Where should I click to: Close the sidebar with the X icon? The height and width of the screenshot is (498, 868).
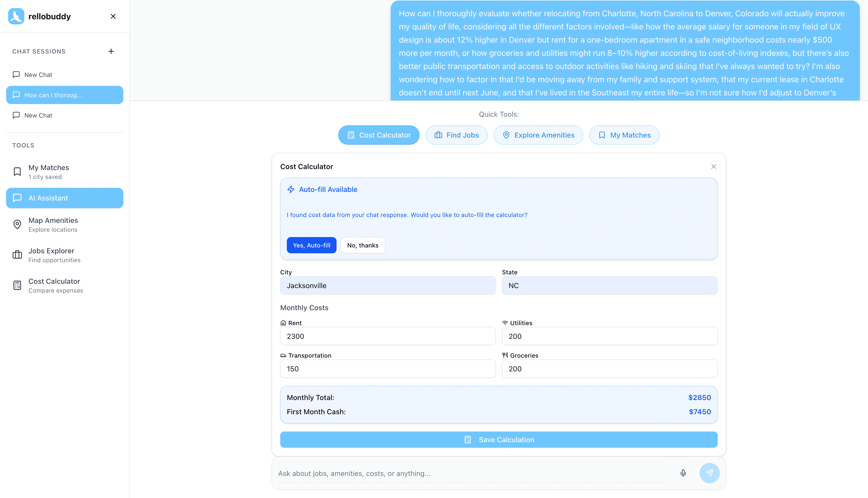(x=113, y=16)
